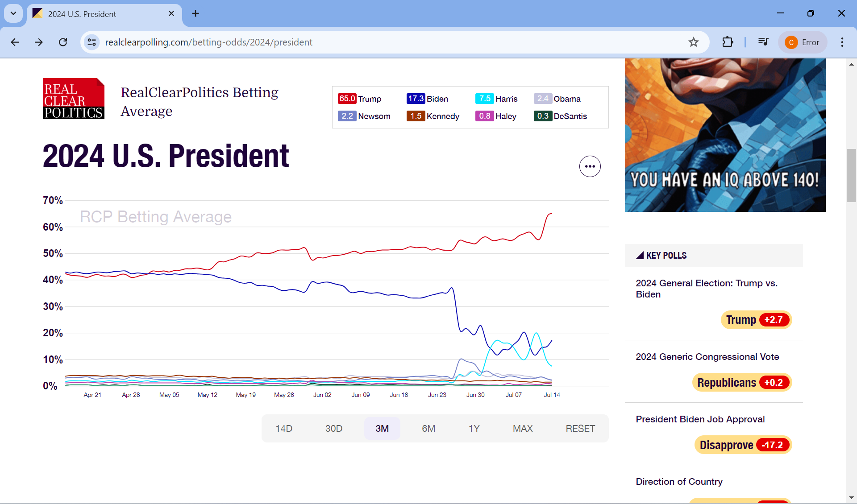Open the Extensions puzzle icon

(x=728, y=42)
